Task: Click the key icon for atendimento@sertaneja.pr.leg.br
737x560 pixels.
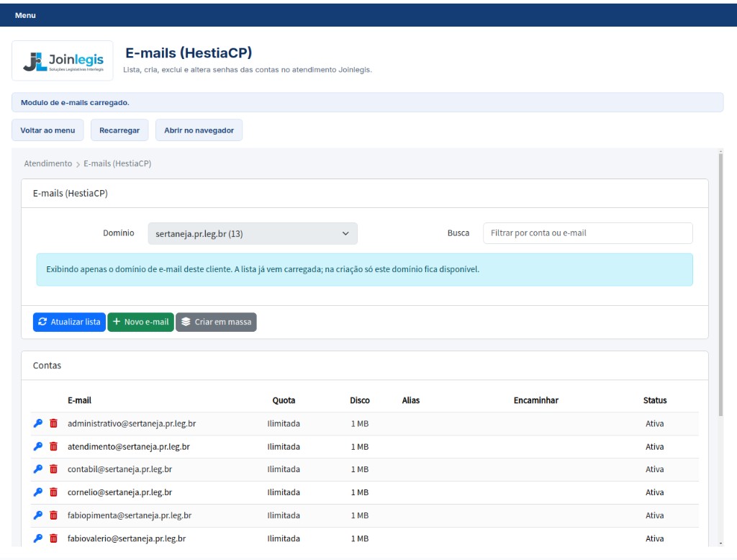Action: (x=38, y=446)
